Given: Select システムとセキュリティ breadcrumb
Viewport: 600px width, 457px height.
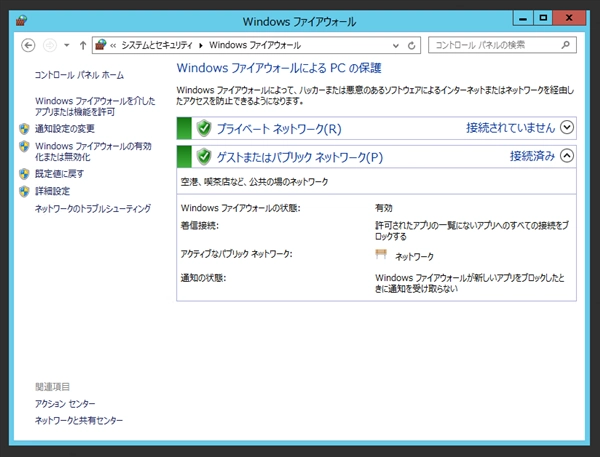Looking at the screenshot, I should (157, 45).
